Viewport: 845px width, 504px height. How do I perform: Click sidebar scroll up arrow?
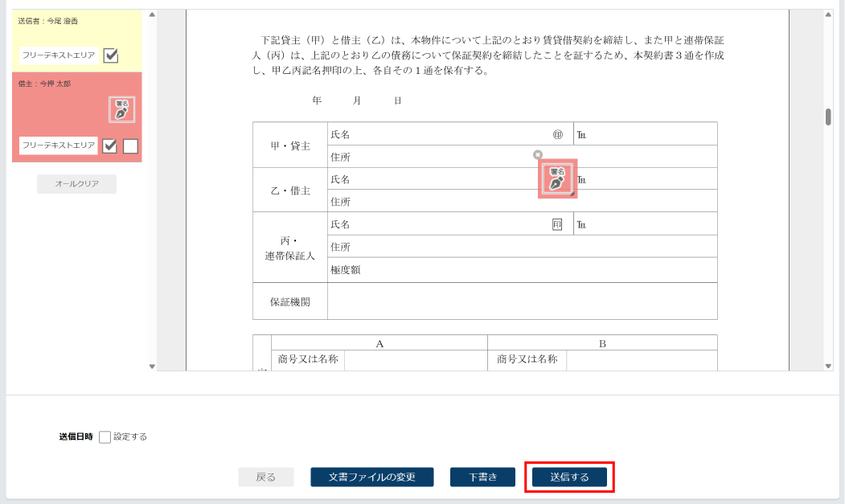pos(152,14)
